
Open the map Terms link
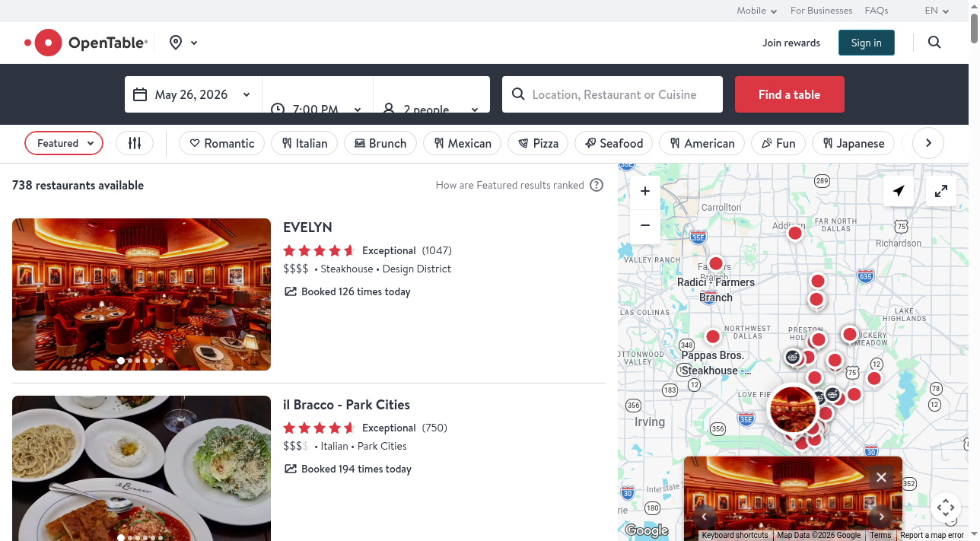880,535
